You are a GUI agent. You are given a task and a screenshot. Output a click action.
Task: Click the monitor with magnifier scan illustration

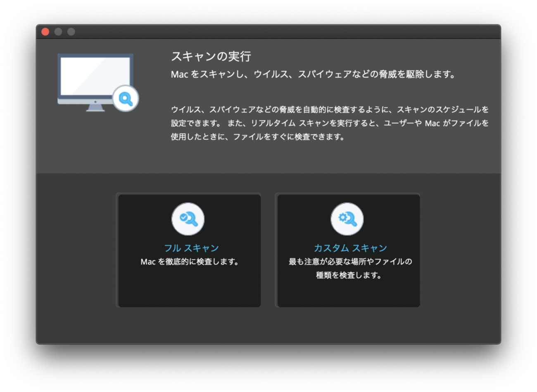[x=98, y=83]
